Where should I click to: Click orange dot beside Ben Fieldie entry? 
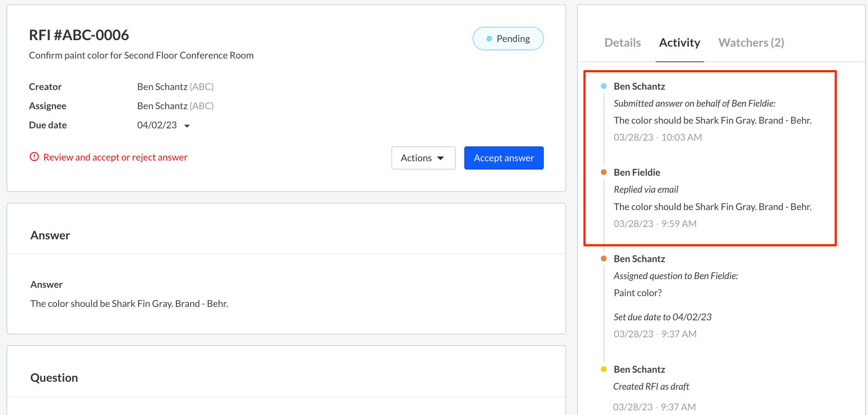(603, 172)
